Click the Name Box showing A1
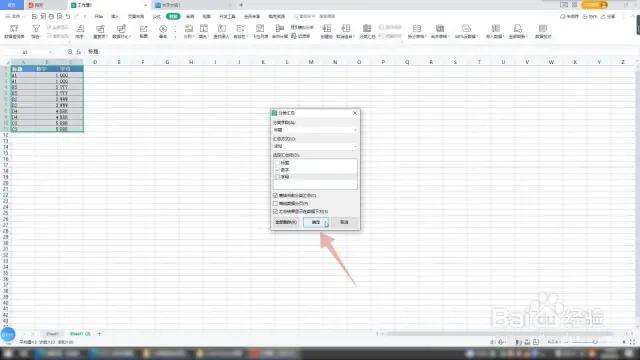 [25, 52]
